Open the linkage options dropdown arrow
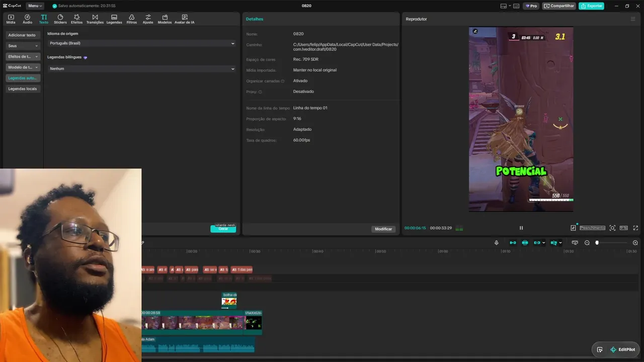 (543, 243)
